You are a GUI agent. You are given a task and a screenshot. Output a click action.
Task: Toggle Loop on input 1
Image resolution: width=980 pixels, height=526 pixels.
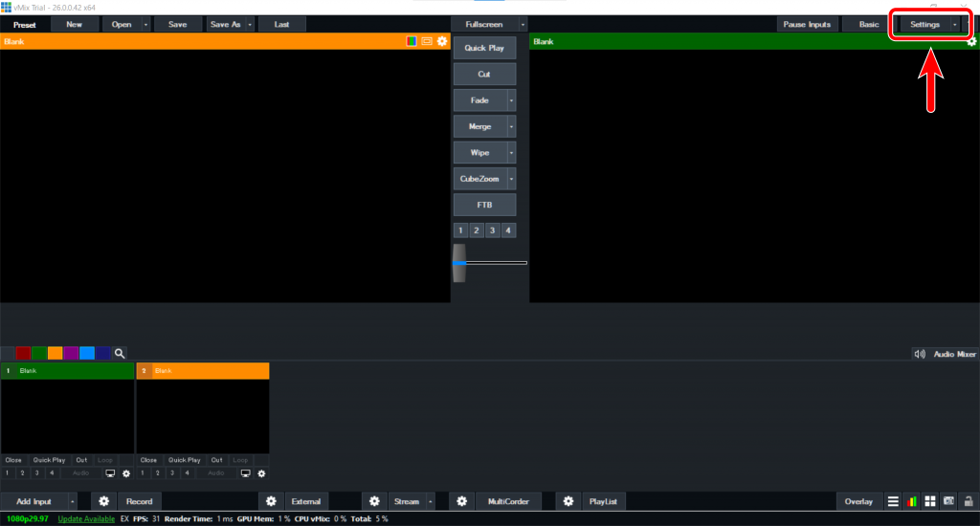click(x=104, y=460)
